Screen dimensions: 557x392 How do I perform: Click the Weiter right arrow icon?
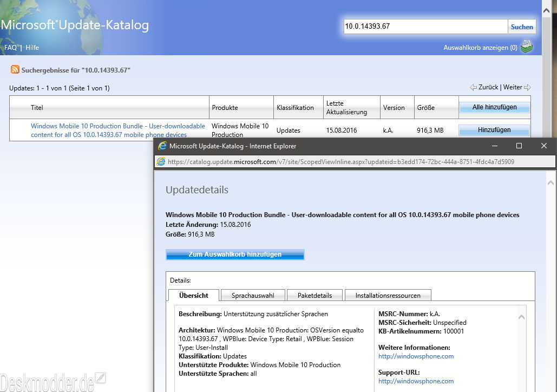point(528,87)
